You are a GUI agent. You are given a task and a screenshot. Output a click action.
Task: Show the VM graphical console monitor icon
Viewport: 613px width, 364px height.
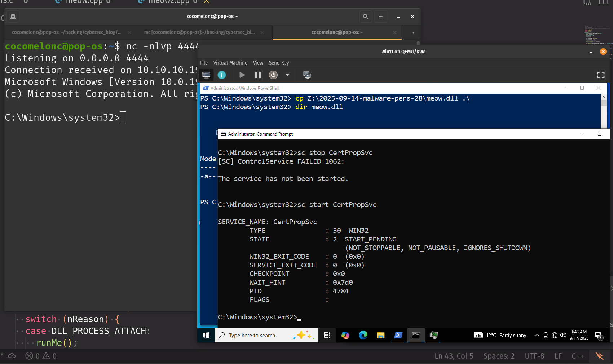[x=206, y=75]
